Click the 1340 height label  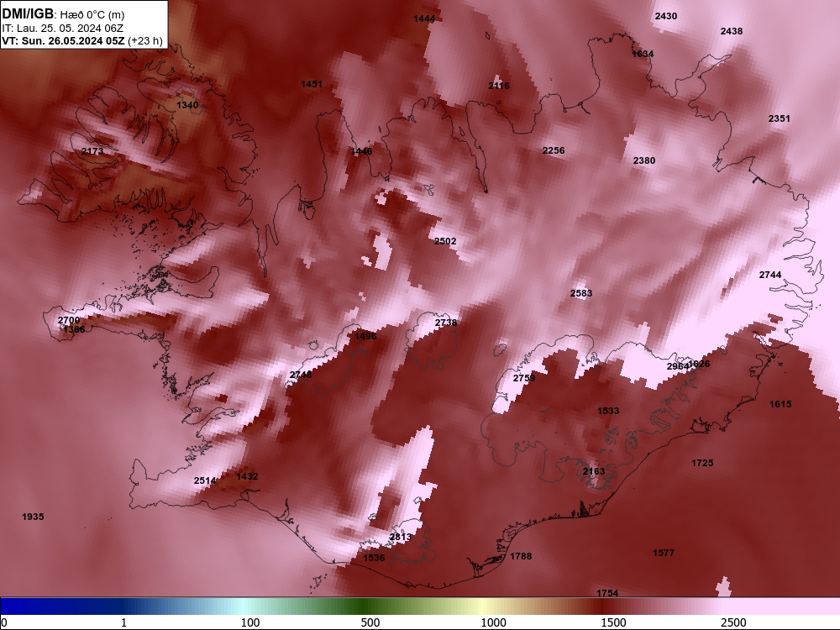(x=187, y=105)
